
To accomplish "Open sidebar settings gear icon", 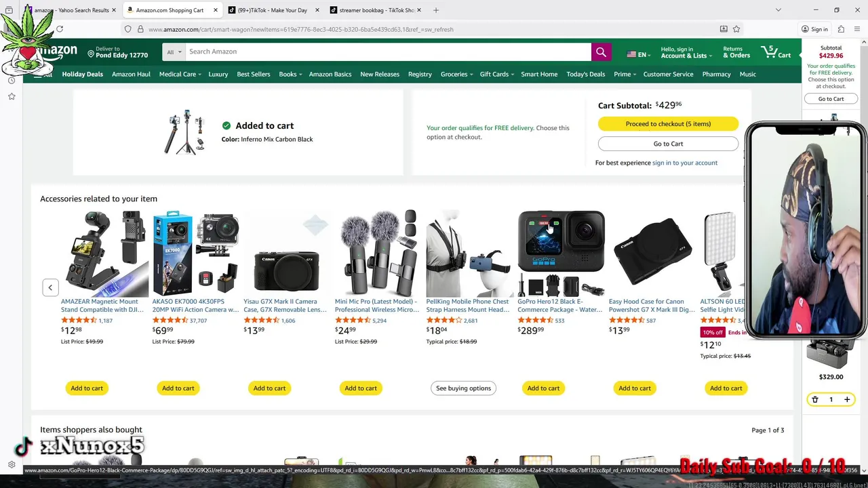I will click(12, 465).
